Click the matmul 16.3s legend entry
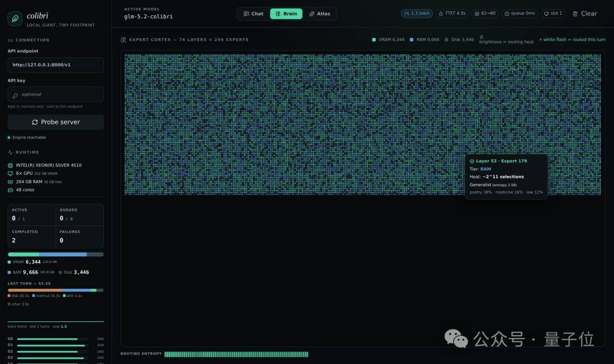This screenshot has width=614, height=364. (46, 296)
